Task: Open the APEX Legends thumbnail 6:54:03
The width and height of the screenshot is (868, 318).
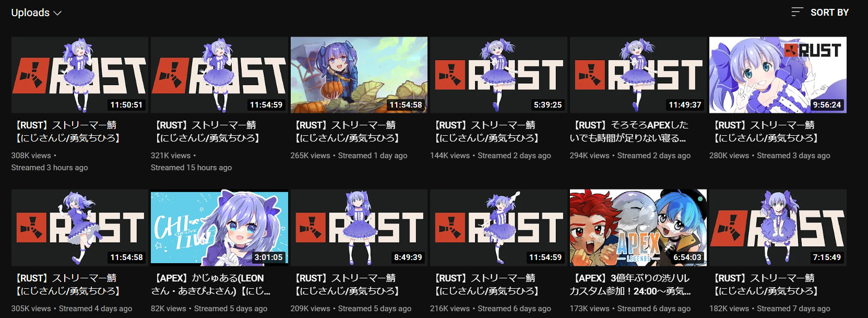Action: (x=638, y=228)
